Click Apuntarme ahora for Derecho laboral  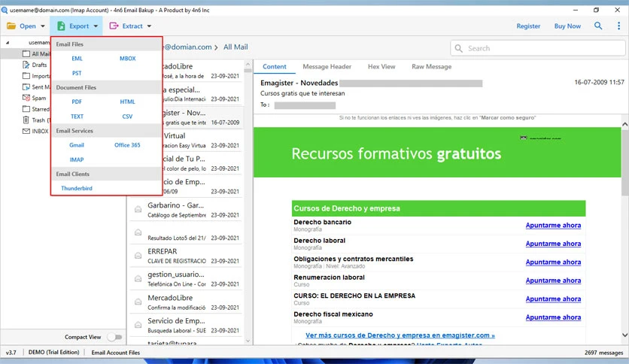tap(553, 244)
